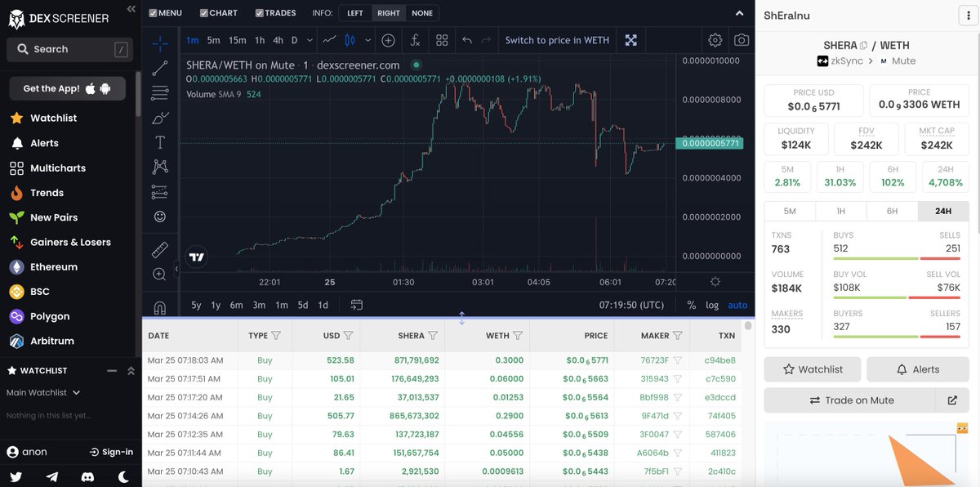Activate the zoom in tool
The width and height of the screenshot is (980, 487).
[x=160, y=275]
